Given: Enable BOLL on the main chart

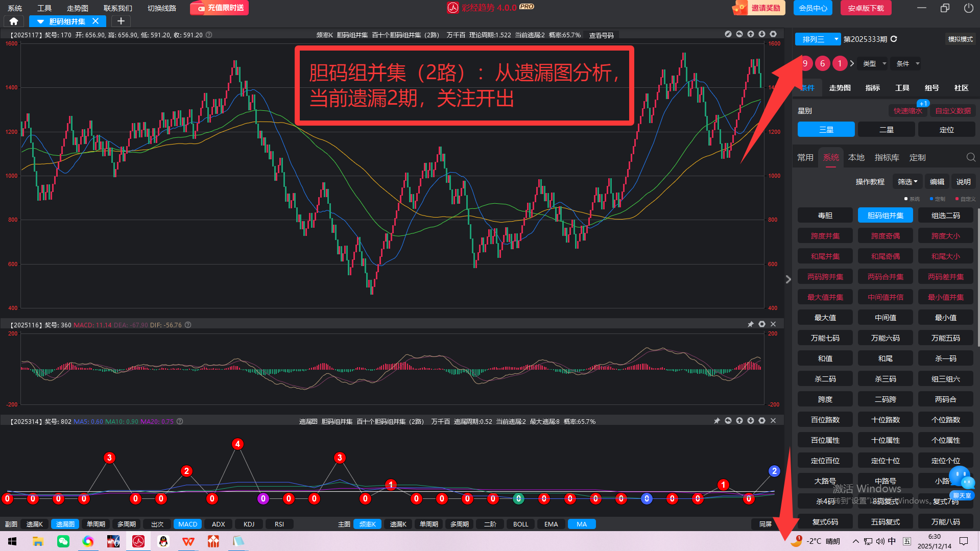Looking at the screenshot, I should coord(520,524).
